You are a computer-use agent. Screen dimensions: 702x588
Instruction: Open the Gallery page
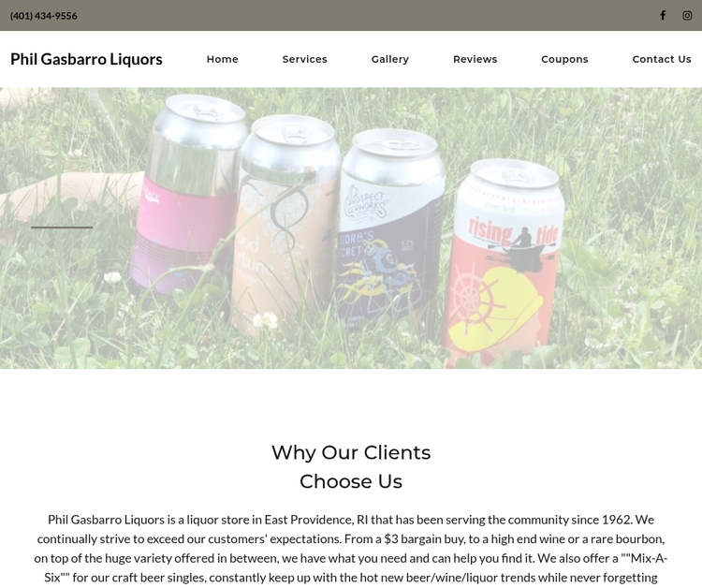click(x=390, y=59)
